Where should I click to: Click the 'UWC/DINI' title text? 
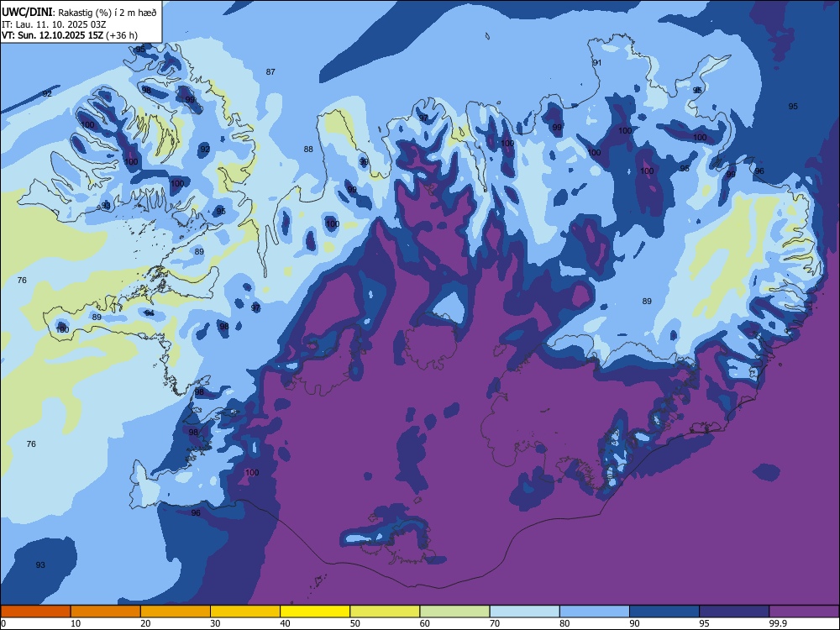click(27, 13)
